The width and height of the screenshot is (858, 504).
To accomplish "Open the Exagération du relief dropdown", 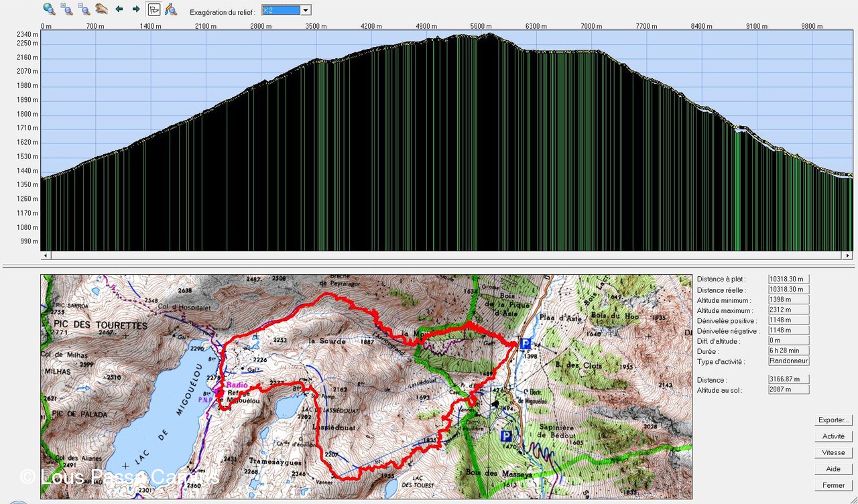I will coord(306,10).
